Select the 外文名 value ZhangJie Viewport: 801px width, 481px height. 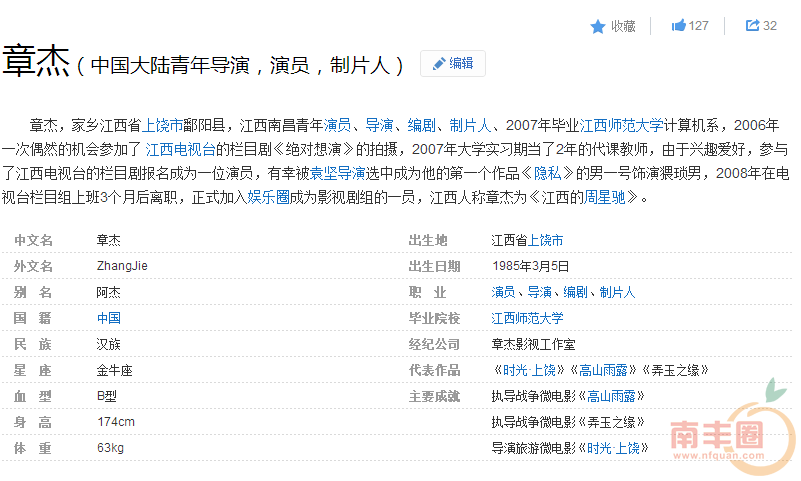(x=122, y=266)
